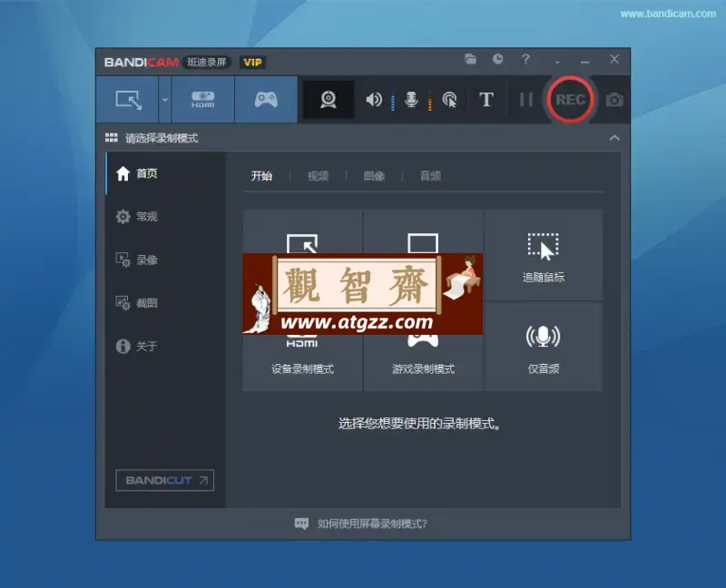Select the 仅音频 audio only mode
This screenshot has height=588, width=726.
pos(544,347)
